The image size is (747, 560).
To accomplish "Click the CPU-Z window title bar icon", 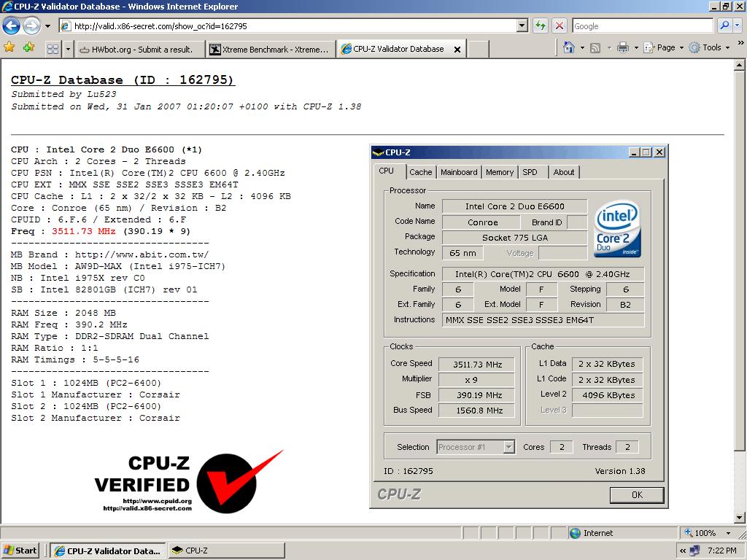I will click(379, 152).
